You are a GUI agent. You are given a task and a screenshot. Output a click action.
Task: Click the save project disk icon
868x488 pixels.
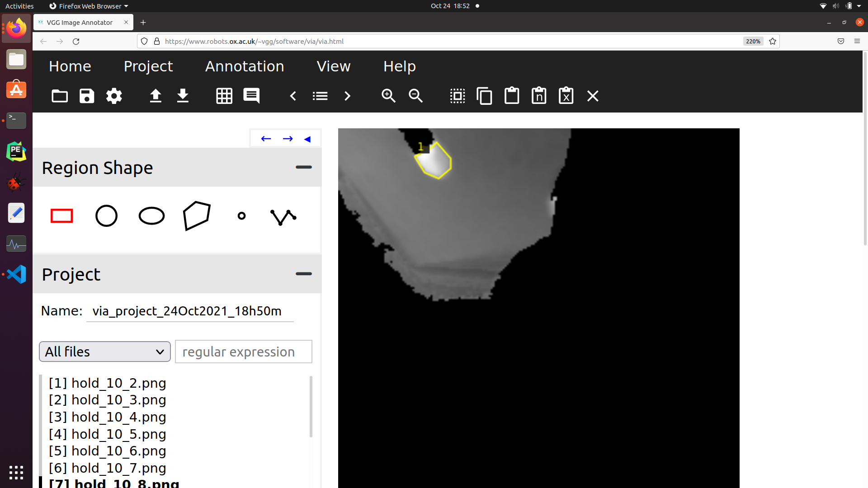point(87,96)
